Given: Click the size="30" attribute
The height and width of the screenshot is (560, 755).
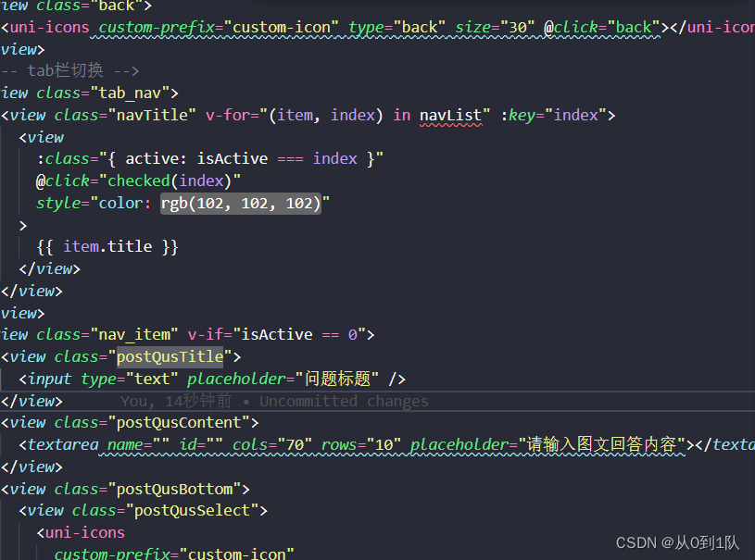Looking at the screenshot, I should (495, 28).
